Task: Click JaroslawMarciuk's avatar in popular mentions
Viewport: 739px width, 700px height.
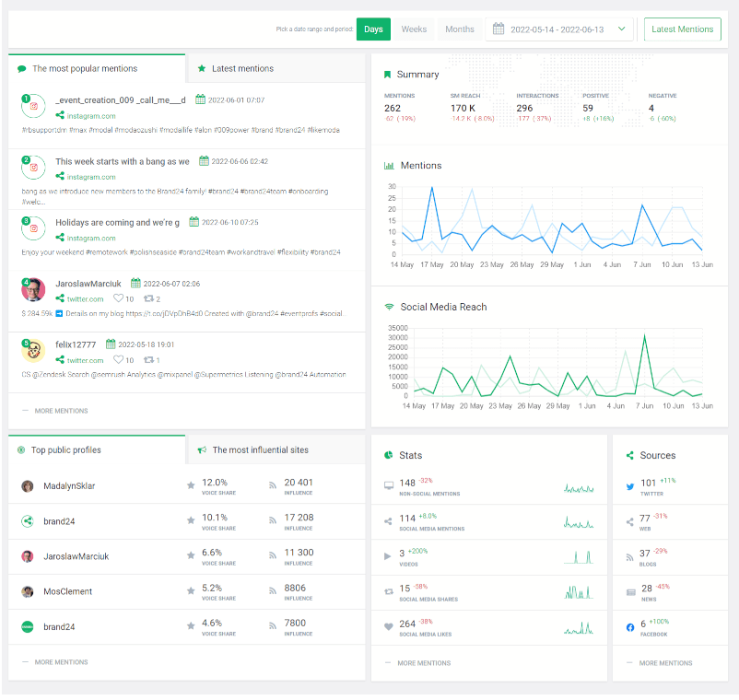Action: (x=34, y=289)
